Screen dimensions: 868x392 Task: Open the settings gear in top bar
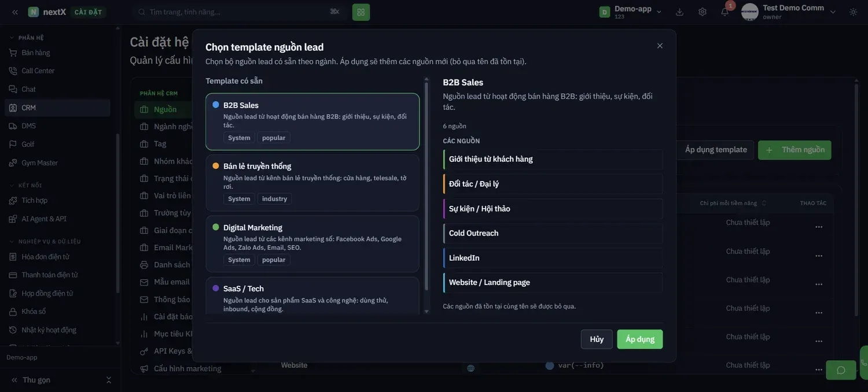pos(702,12)
